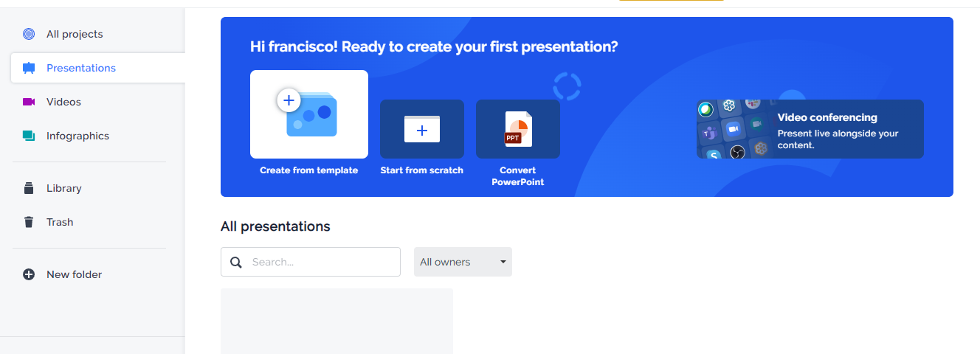Click the Create from template card
980x354 pixels.
coord(309,114)
